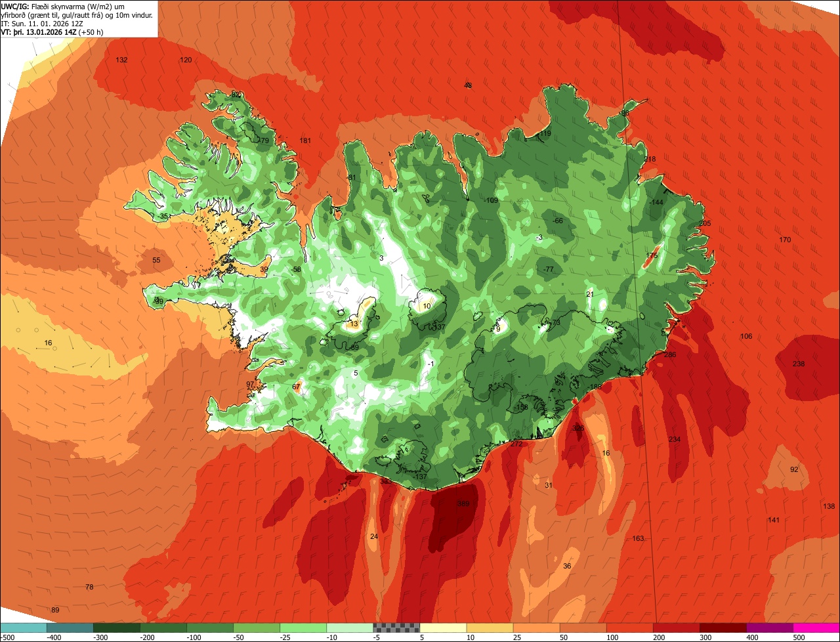This screenshot has height=642, width=840.
Task: Click the green -100 to -50 legend swatch
Action: coord(209,628)
